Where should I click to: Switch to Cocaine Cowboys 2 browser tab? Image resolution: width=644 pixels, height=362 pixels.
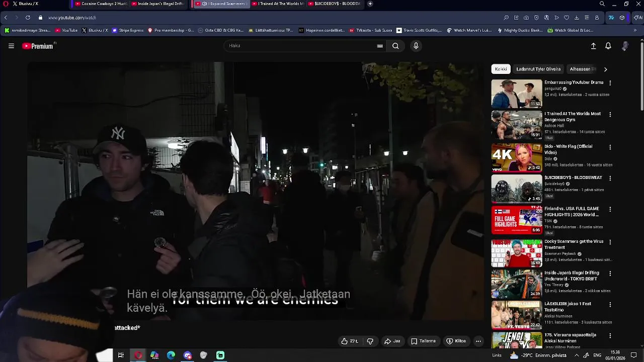[x=101, y=4]
